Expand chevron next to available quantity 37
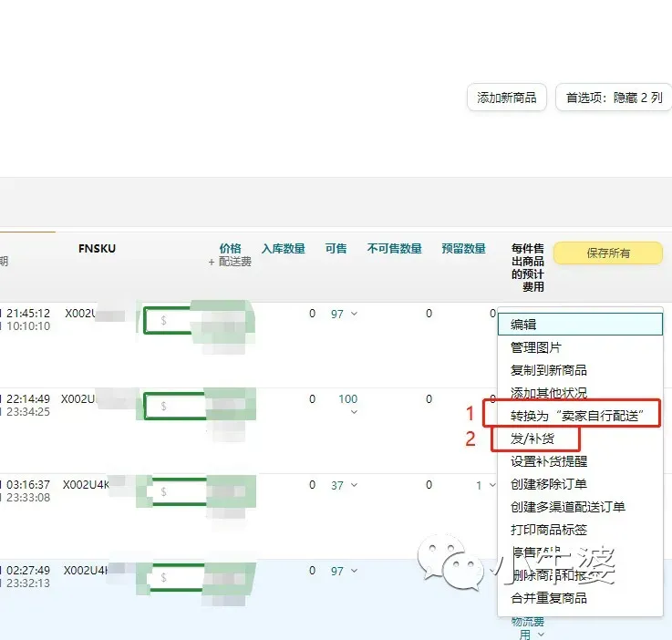Viewport: 672px width, 640px height. [354, 485]
